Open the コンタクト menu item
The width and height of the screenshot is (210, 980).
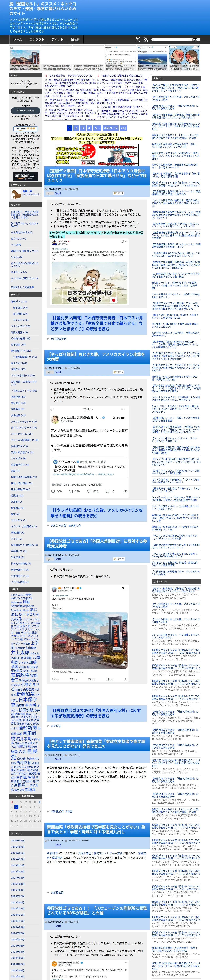(x=37, y=40)
